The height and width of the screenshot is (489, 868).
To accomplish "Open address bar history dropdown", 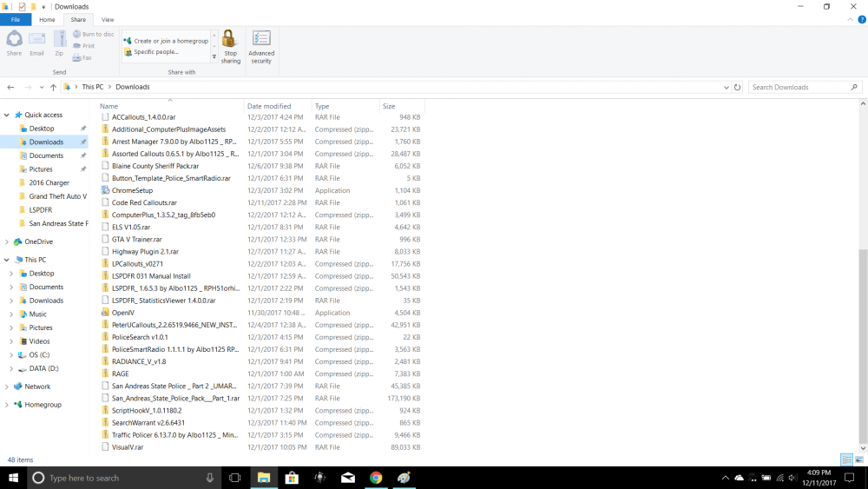I will click(726, 87).
